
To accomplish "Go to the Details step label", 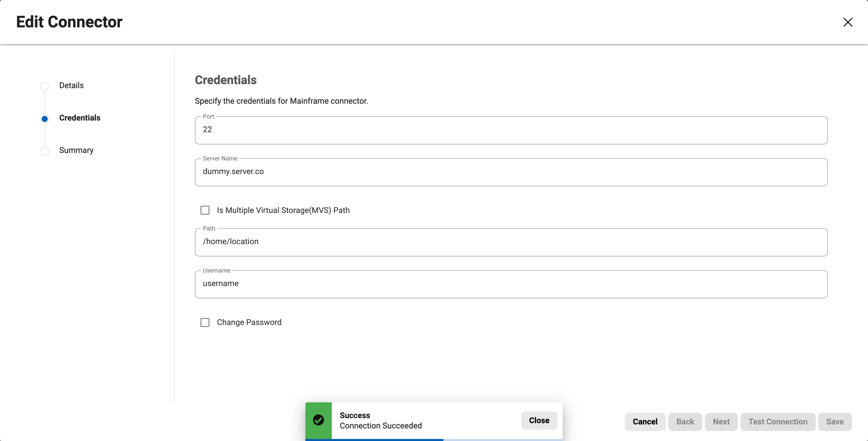I will click(x=71, y=86).
